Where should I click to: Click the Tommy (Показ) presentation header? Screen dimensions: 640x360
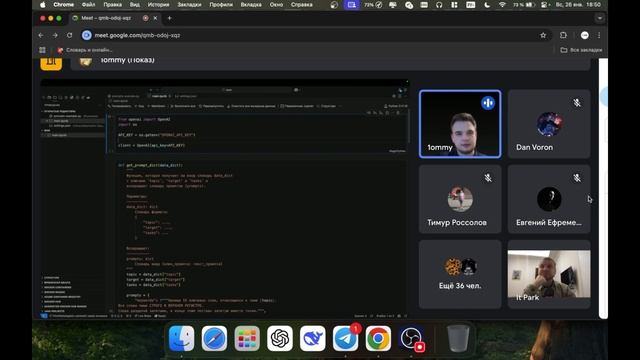click(x=331, y=64)
